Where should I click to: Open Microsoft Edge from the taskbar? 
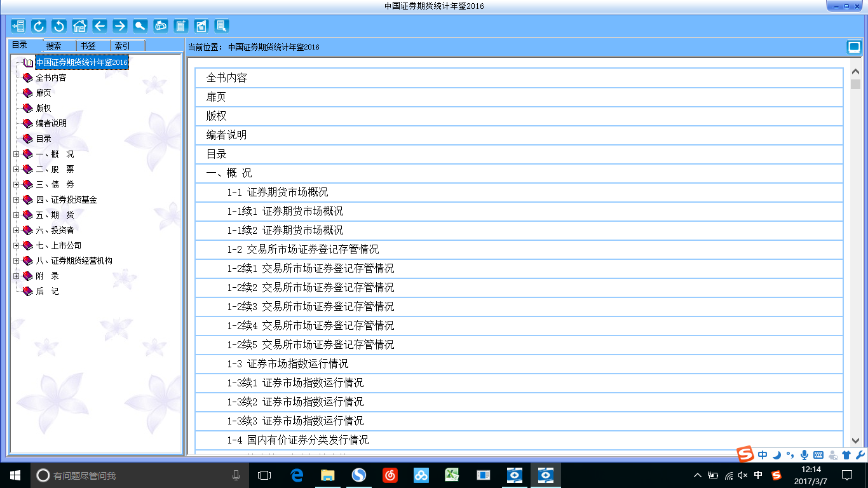coord(297,475)
